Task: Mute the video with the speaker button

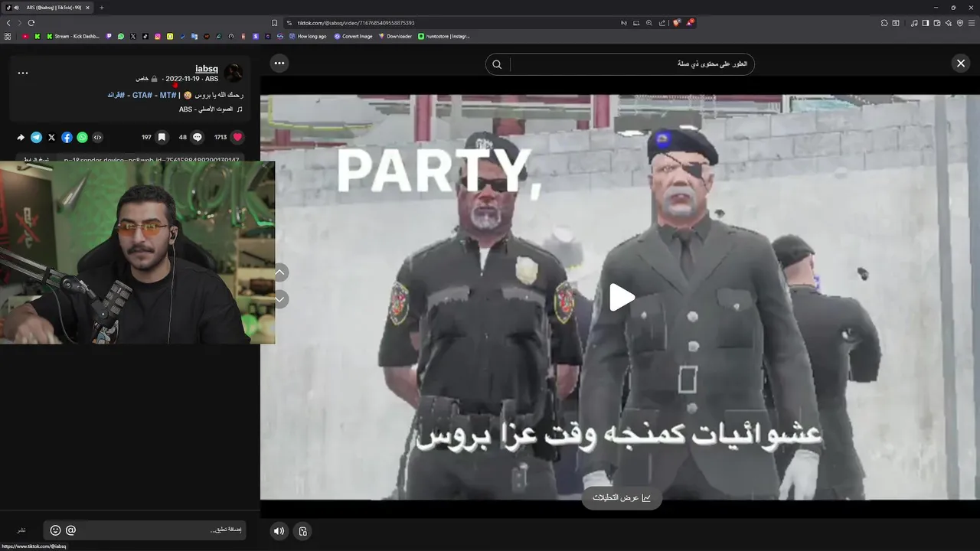Action: [279, 531]
